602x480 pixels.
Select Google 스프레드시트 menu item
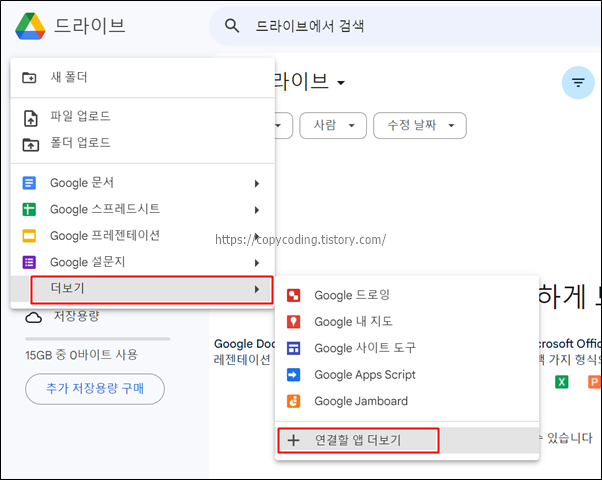coord(142,209)
